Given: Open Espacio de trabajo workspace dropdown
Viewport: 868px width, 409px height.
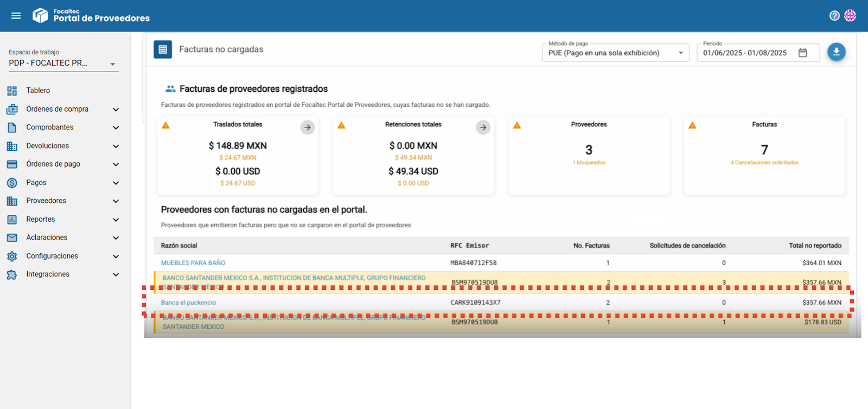Looking at the screenshot, I should pos(63,63).
